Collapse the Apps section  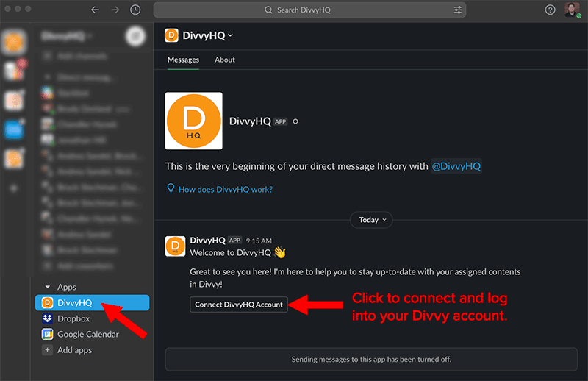pos(48,287)
